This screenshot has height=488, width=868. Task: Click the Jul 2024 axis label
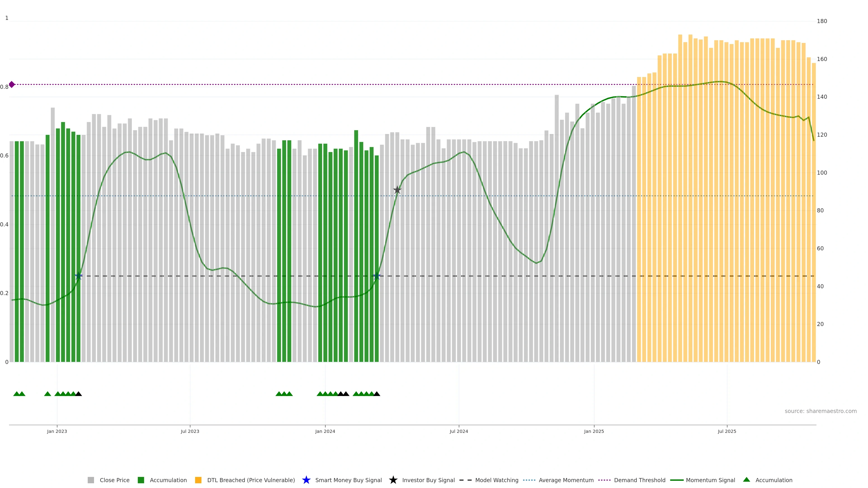point(459,431)
